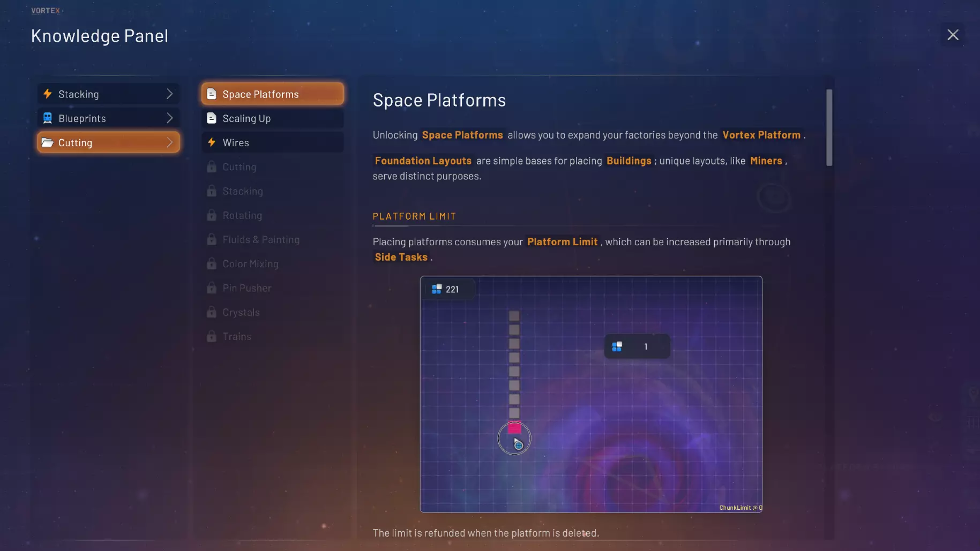Select the locked Cutting topic
The height and width of the screenshot is (551, 980).
pyautogui.click(x=273, y=167)
